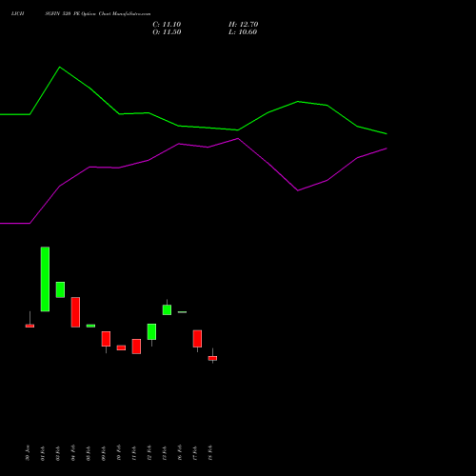Click the '01 Feb' date label
The image size is (476, 476).
(43, 453)
